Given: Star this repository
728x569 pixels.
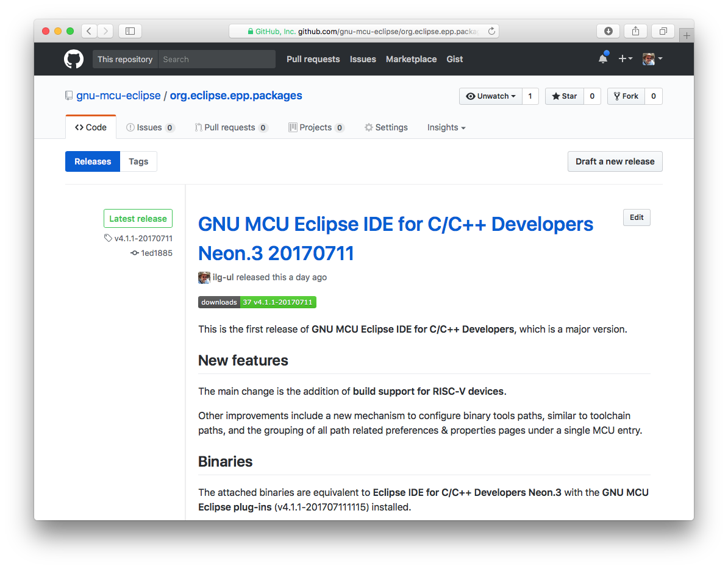Looking at the screenshot, I should [x=565, y=96].
